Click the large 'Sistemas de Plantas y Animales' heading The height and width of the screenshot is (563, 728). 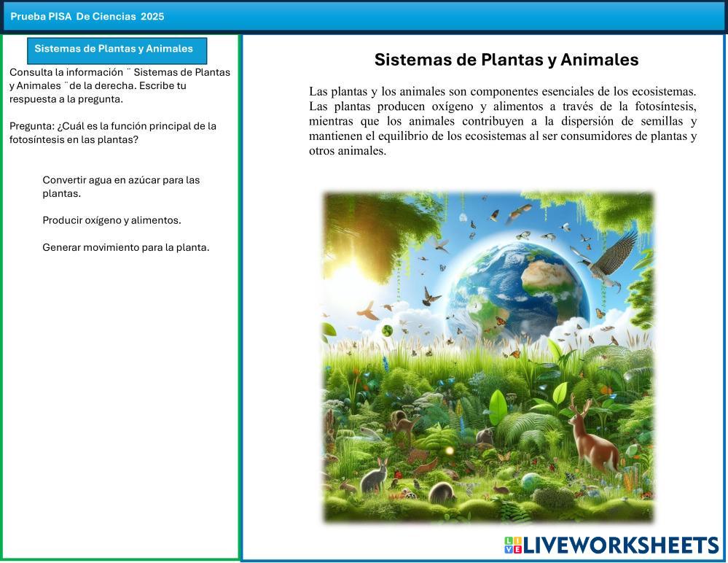coord(506,60)
